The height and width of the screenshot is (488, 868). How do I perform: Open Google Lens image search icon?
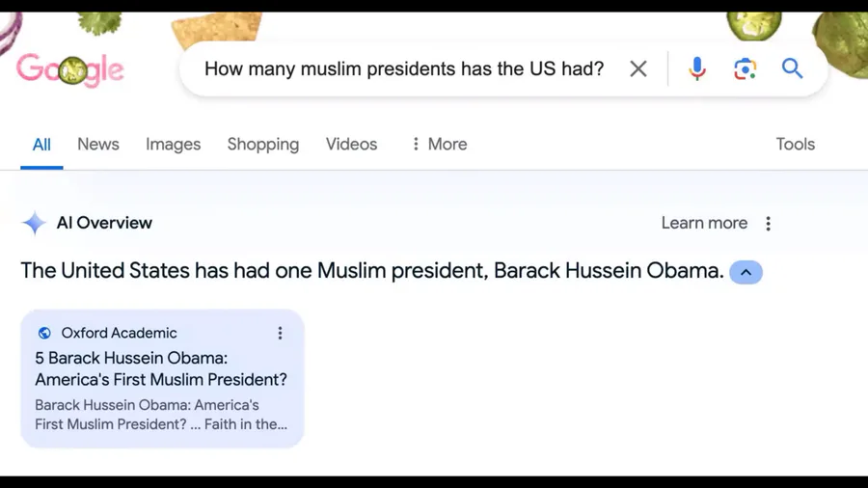point(746,69)
